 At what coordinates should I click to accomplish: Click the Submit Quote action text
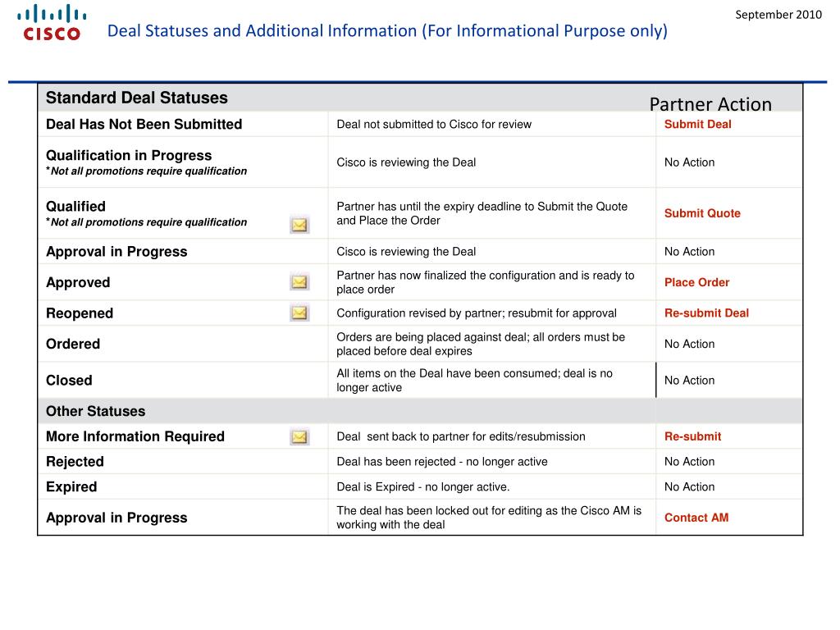(702, 213)
